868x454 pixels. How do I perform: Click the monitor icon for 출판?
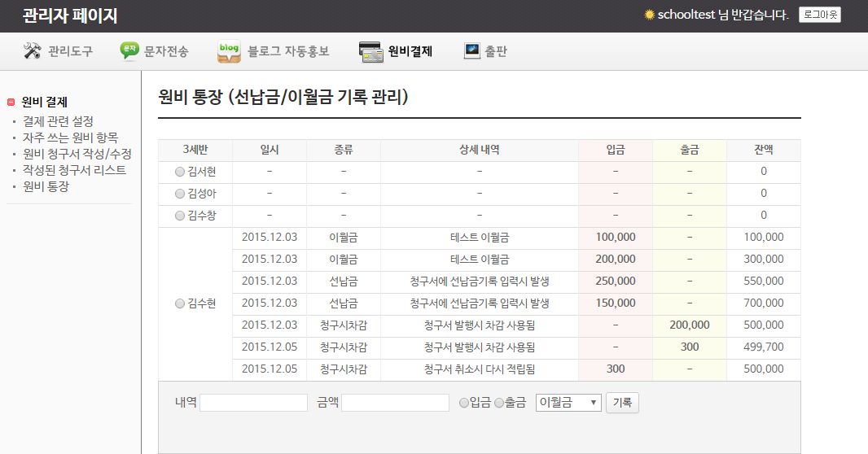pos(471,51)
